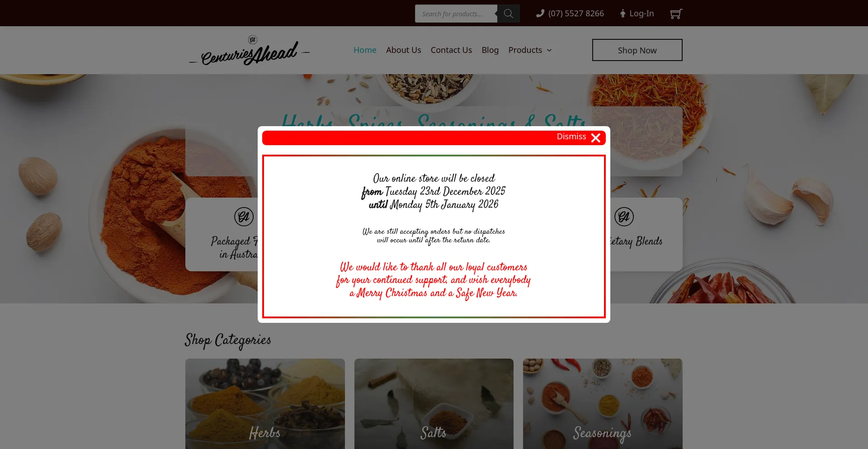
Task: Navigate to Contact Us
Action: [x=451, y=50]
